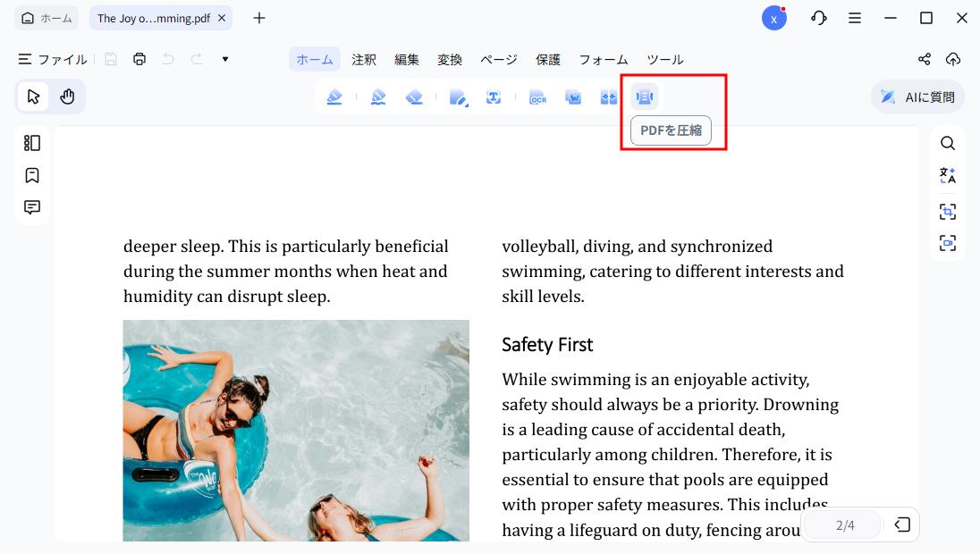
Task: Open the page thumbnails panel
Action: [32, 143]
